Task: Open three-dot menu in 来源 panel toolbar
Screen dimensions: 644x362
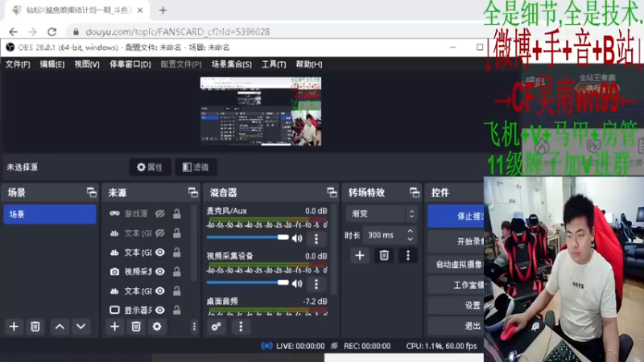Action: tap(194, 327)
